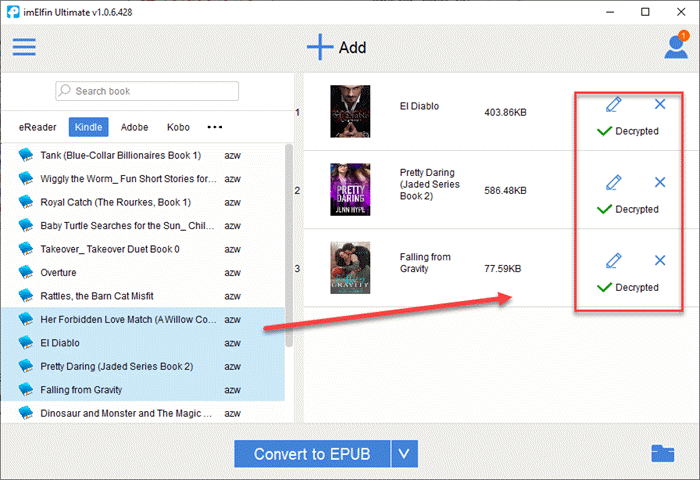The height and width of the screenshot is (480, 700).
Task: Click Decrypted status for El Diablo
Action: (628, 131)
